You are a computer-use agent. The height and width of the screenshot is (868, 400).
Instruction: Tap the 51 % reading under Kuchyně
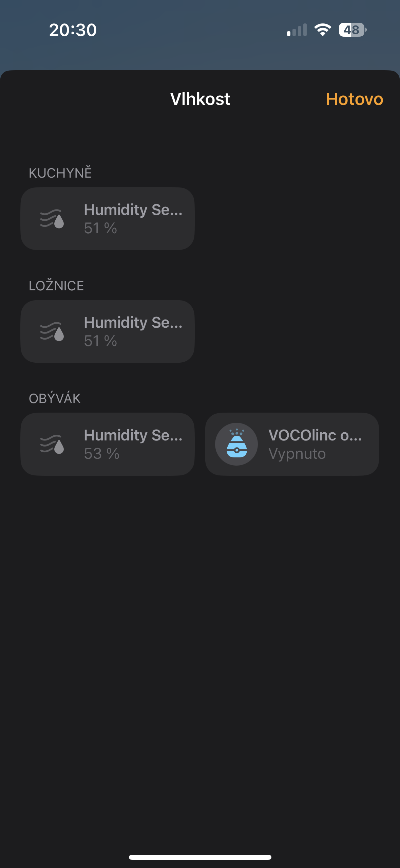pos(100,228)
